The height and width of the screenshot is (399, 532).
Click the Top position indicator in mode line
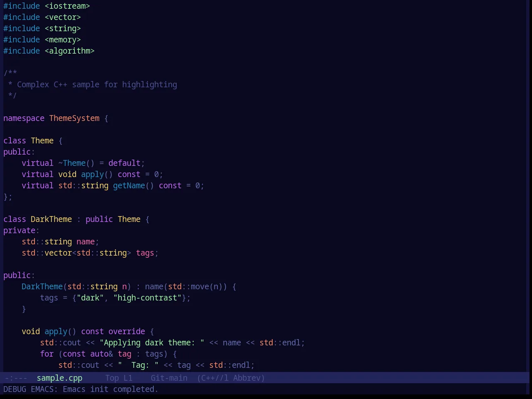coord(112,378)
